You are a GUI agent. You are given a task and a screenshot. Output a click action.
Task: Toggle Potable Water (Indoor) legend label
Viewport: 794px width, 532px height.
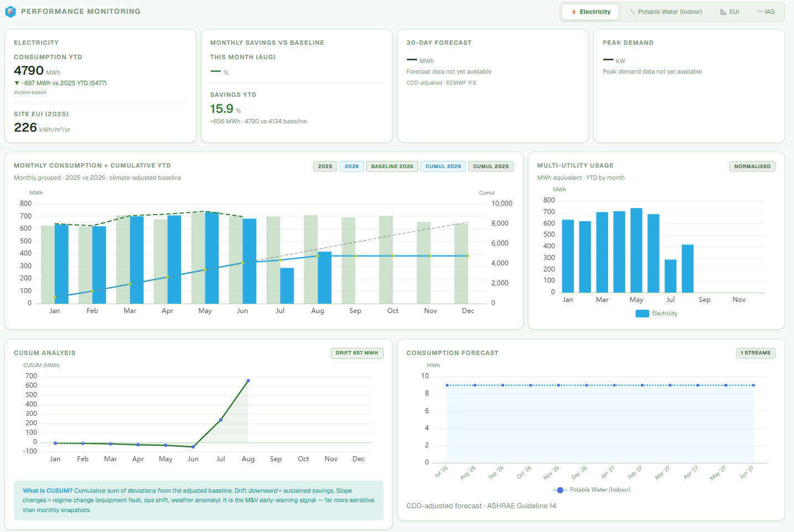(600, 490)
